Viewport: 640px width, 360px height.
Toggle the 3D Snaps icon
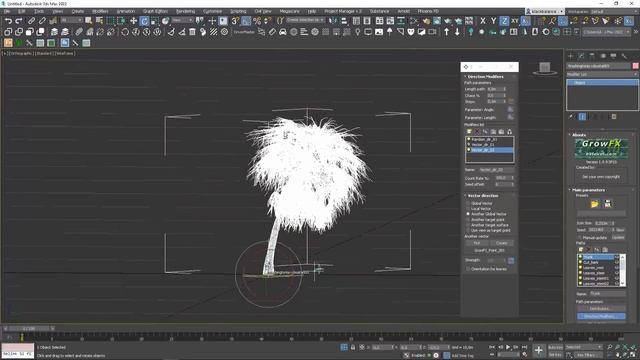[235, 21]
